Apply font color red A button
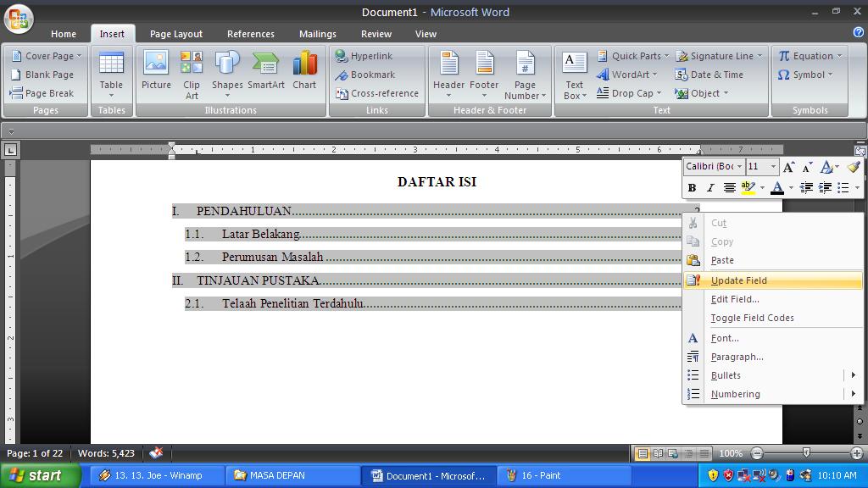Screen dimensions: 868x488 (x=777, y=188)
